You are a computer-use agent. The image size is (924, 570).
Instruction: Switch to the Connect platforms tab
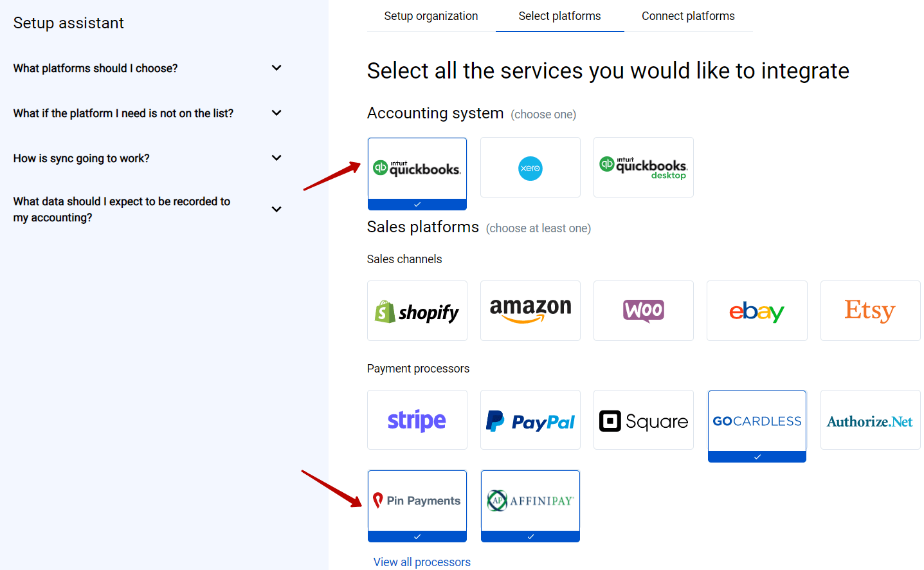pyautogui.click(x=688, y=15)
